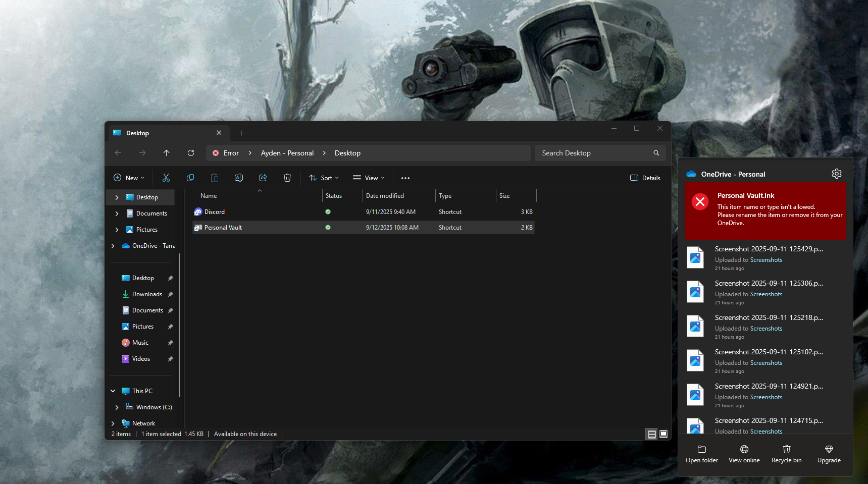Go back with the left arrow
The height and width of the screenshot is (484, 868).
(x=118, y=153)
